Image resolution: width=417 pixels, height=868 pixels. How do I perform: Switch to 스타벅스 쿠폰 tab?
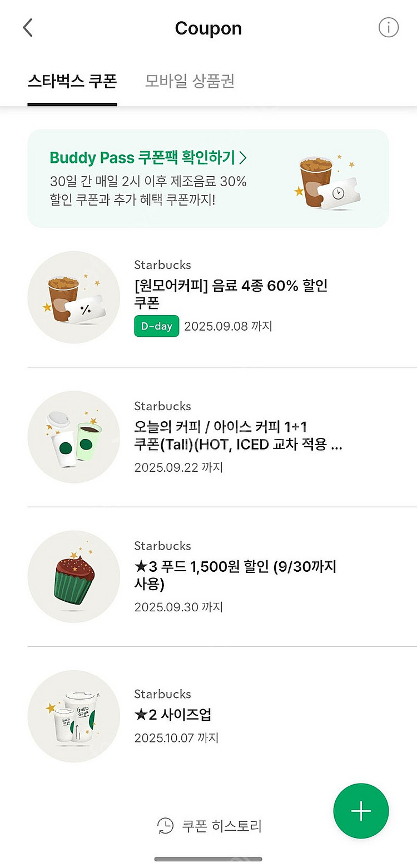[x=72, y=81]
